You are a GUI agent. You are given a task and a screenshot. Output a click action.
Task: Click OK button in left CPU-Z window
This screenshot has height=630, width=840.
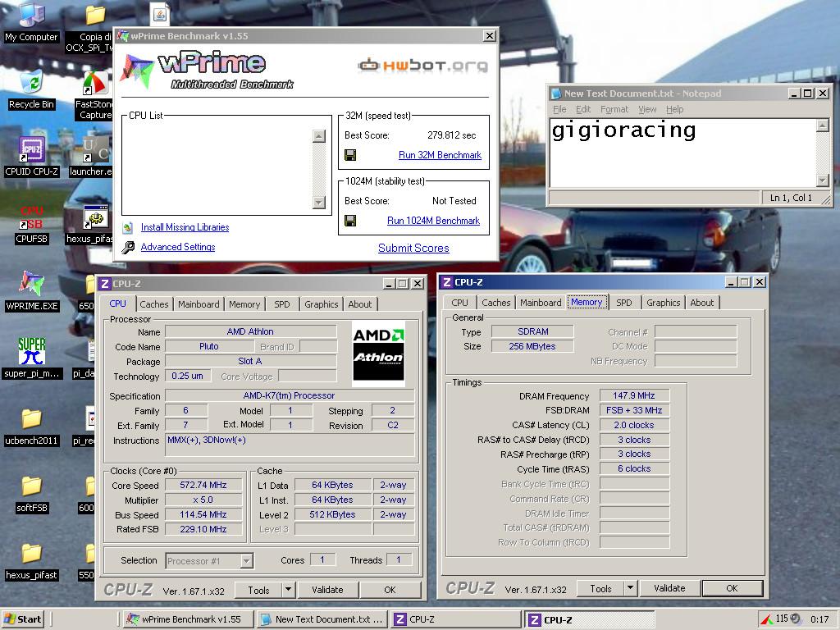point(390,590)
